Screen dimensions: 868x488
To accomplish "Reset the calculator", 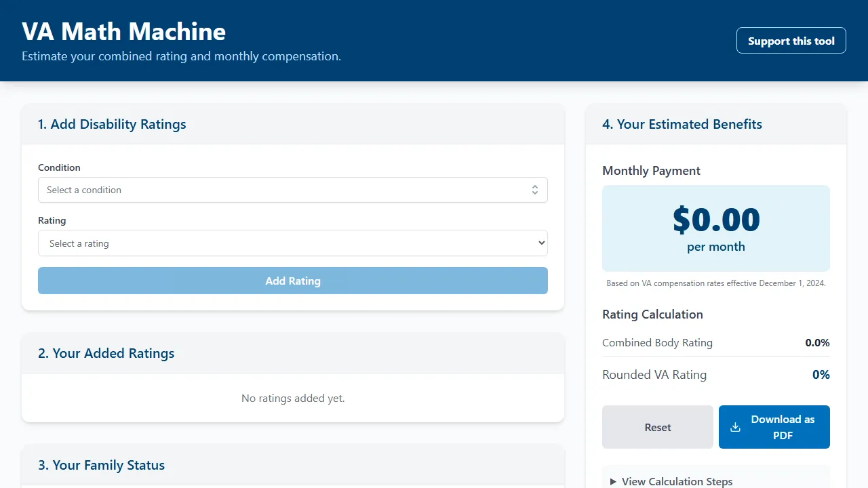I will pyautogui.click(x=657, y=427).
